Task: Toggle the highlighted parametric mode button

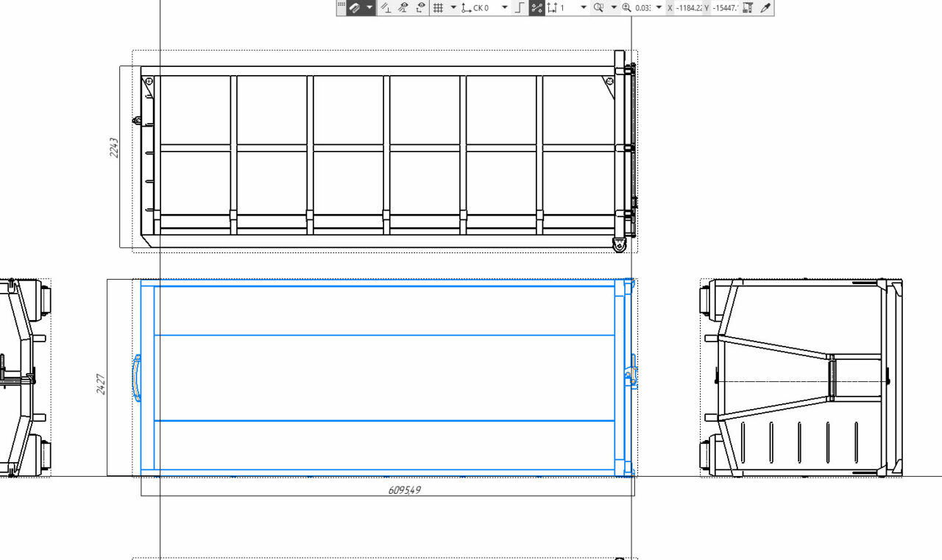Action: pyautogui.click(x=537, y=8)
